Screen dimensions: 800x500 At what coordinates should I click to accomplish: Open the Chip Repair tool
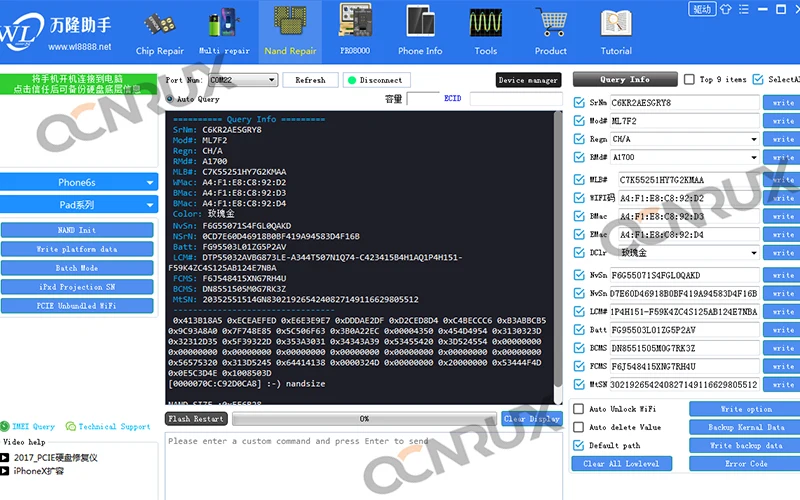[x=160, y=33]
